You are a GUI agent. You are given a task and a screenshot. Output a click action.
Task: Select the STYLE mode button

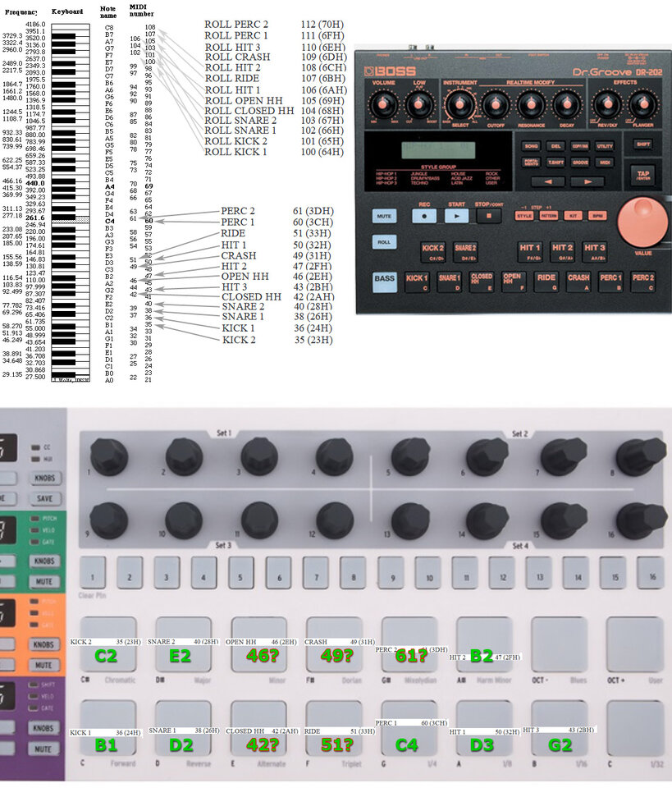(x=524, y=216)
